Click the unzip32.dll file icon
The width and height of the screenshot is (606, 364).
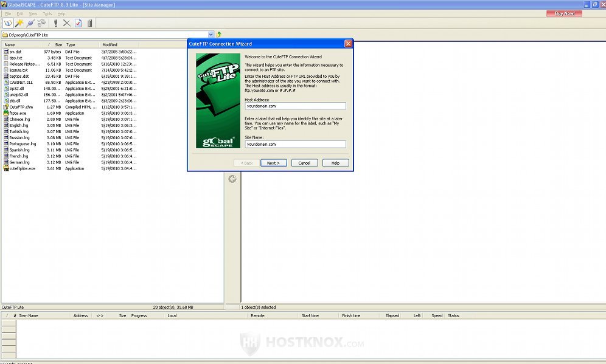(x=6, y=95)
